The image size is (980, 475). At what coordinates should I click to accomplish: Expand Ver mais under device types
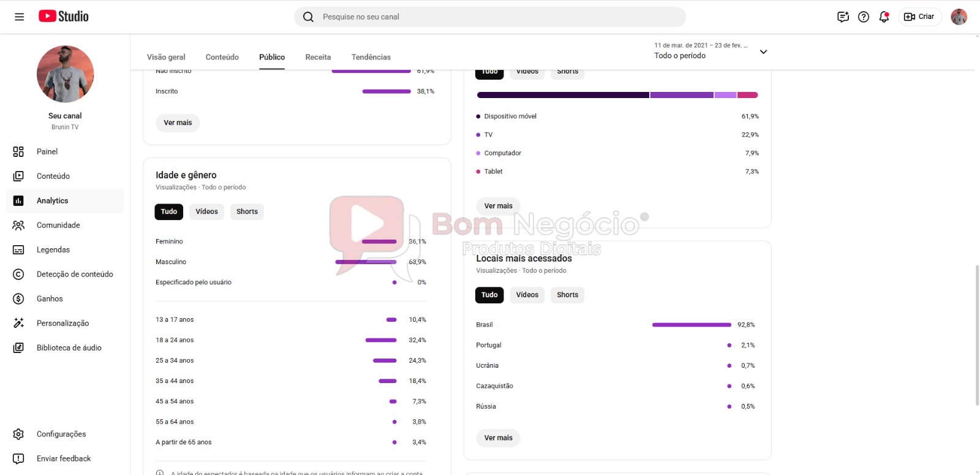click(498, 206)
